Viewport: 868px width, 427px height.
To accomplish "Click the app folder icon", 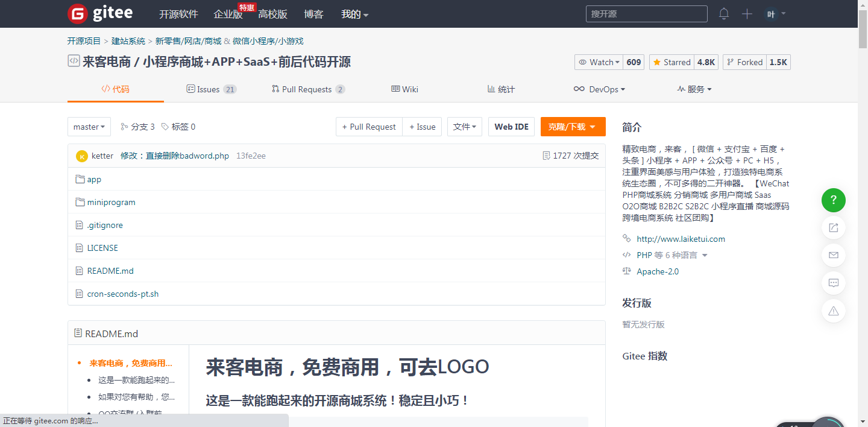I will tap(80, 179).
